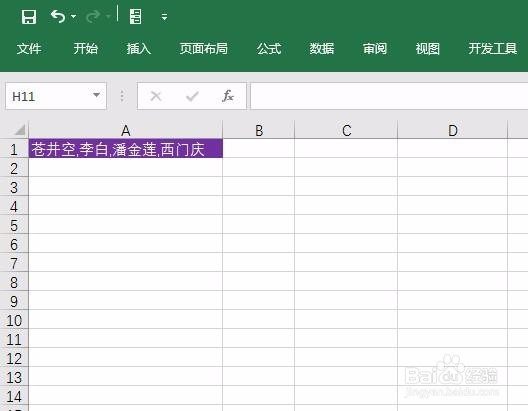Viewport: 528px width, 411px height.
Task: Click inside the formula bar input
Action: pos(389,96)
